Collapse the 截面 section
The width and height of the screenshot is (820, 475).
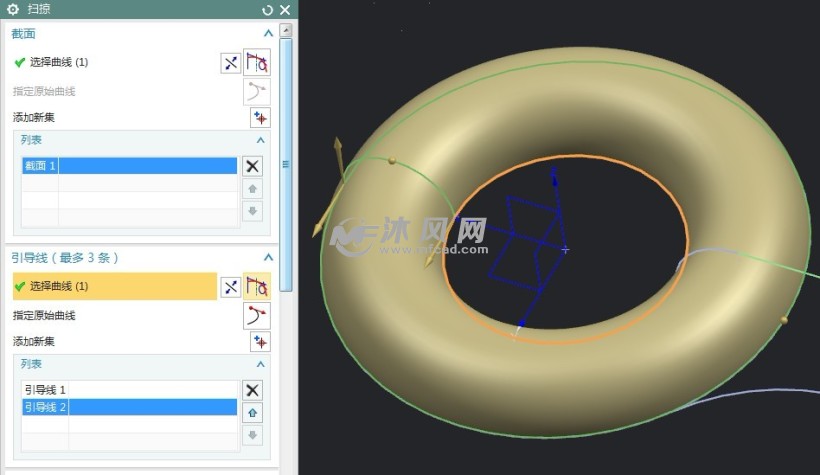tap(268, 33)
